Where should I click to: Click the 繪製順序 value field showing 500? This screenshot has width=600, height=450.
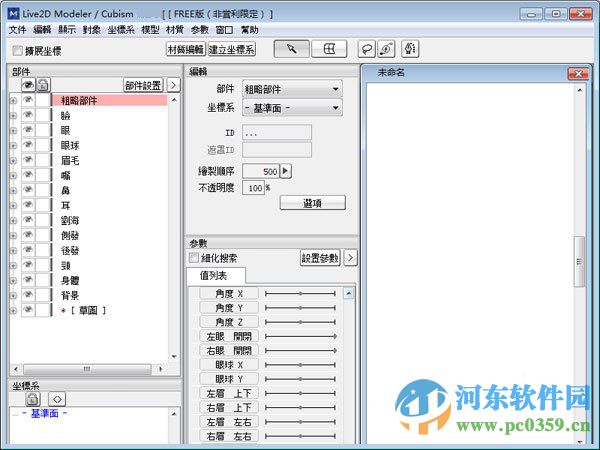261,171
